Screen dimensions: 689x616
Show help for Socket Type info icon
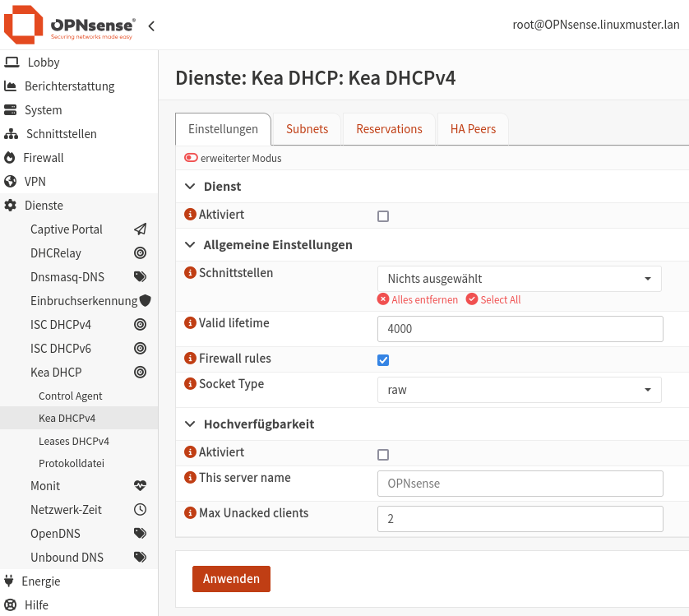click(190, 384)
